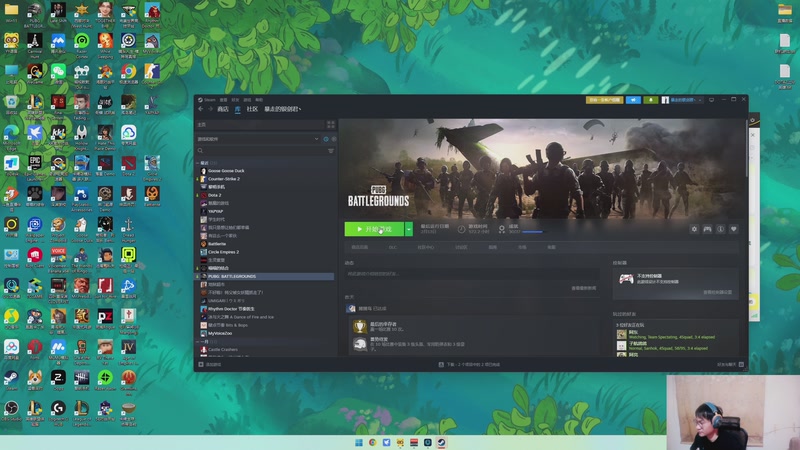Focus the library search field
800x450 pixels.
tap(261, 151)
